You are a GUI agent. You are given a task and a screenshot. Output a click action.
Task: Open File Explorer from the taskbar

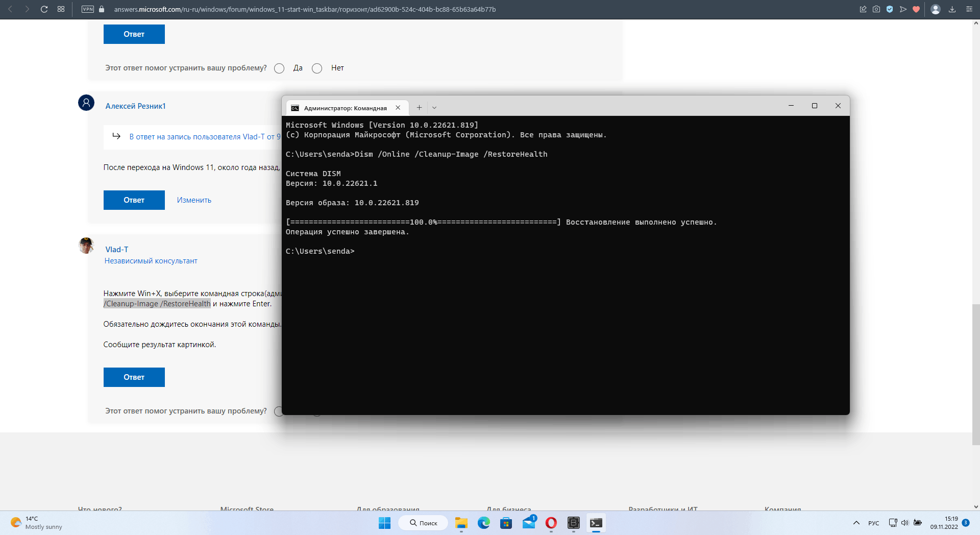coord(461,523)
